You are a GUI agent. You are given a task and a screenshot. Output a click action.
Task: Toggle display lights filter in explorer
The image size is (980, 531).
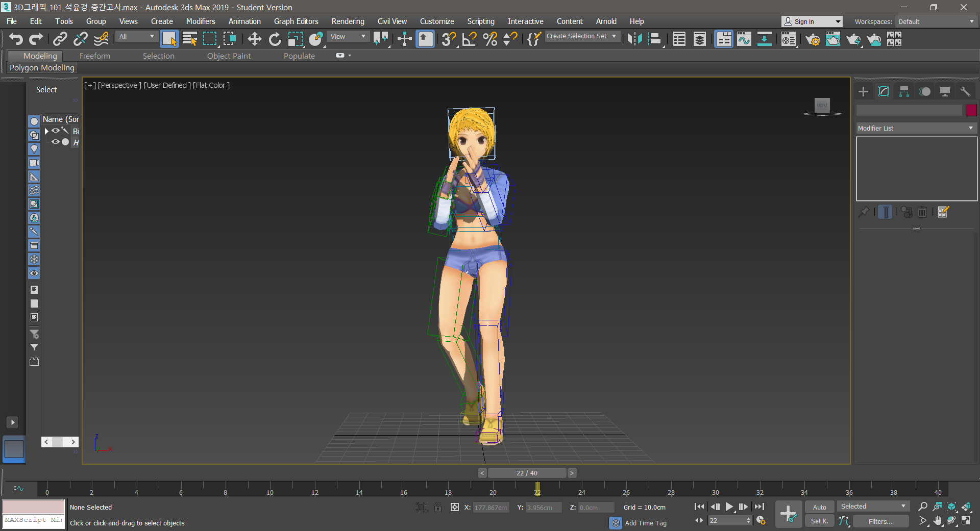[x=34, y=148]
